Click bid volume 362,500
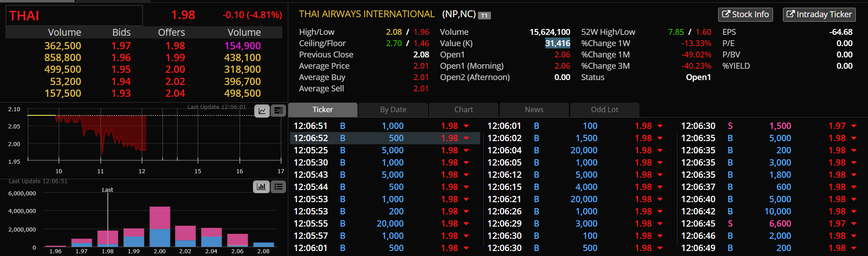Image resolution: width=868 pixels, height=256 pixels. (63, 46)
